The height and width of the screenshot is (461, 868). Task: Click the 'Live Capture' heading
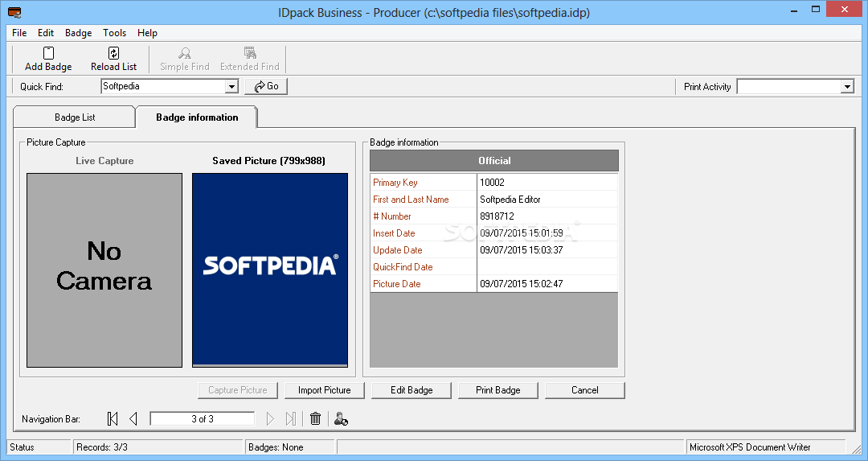(104, 161)
